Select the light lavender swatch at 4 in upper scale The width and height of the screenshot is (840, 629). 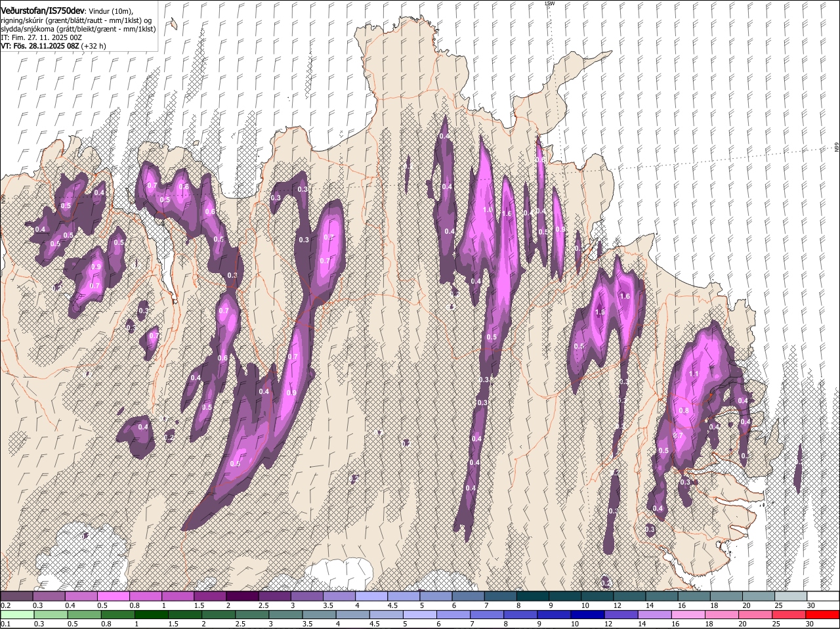pos(371,596)
